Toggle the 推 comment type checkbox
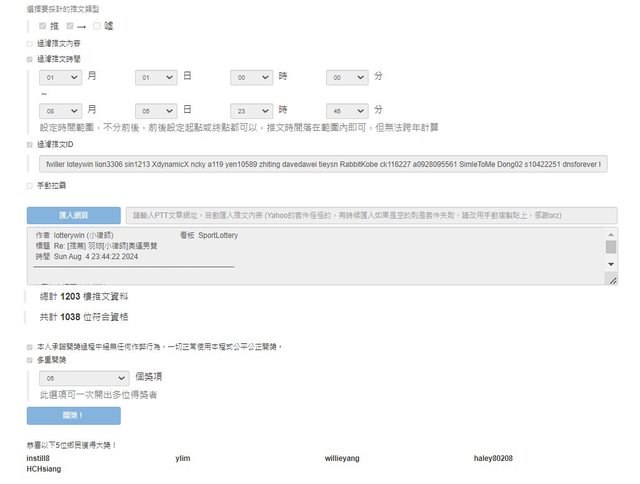 coord(42,25)
